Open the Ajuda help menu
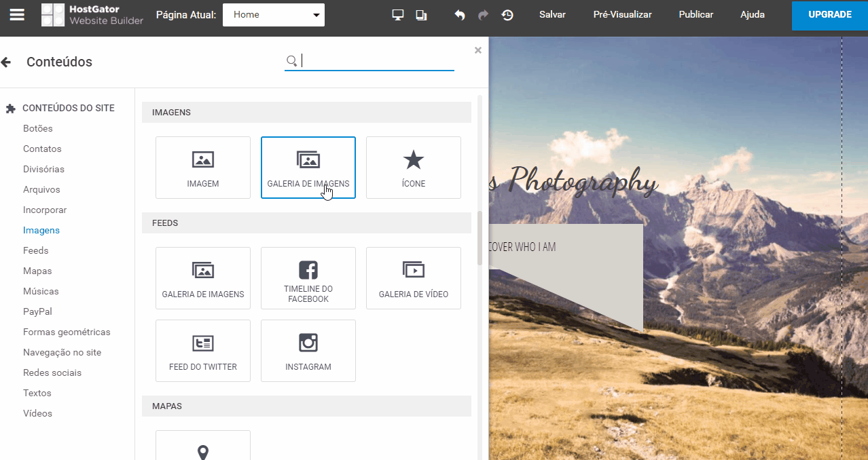The height and width of the screenshot is (460, 868). click(x=753, y=14)
